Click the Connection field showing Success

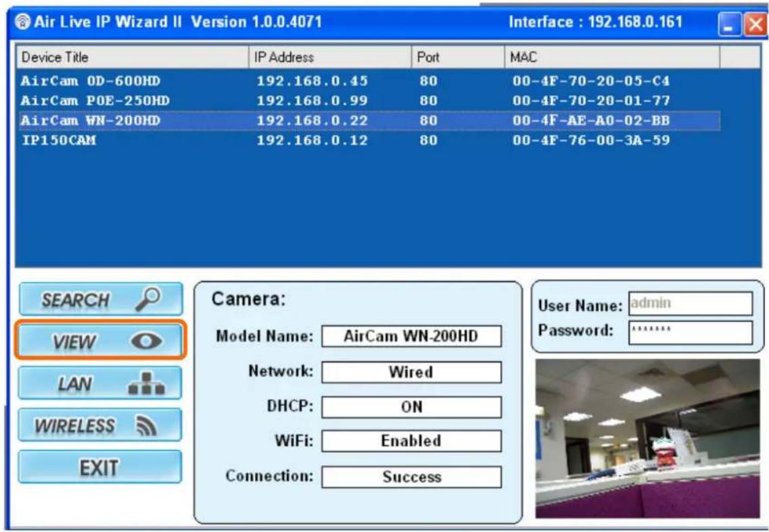[411, 477]
